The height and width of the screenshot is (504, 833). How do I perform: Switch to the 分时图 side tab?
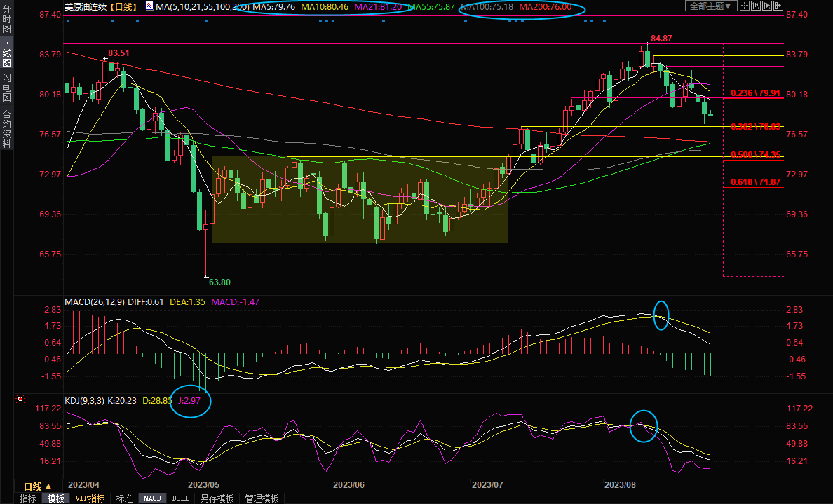[x=6, y=20]
